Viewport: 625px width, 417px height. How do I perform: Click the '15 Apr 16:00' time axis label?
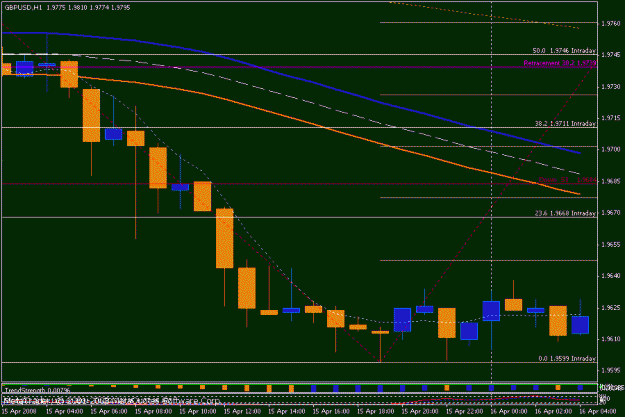(331, 411)
